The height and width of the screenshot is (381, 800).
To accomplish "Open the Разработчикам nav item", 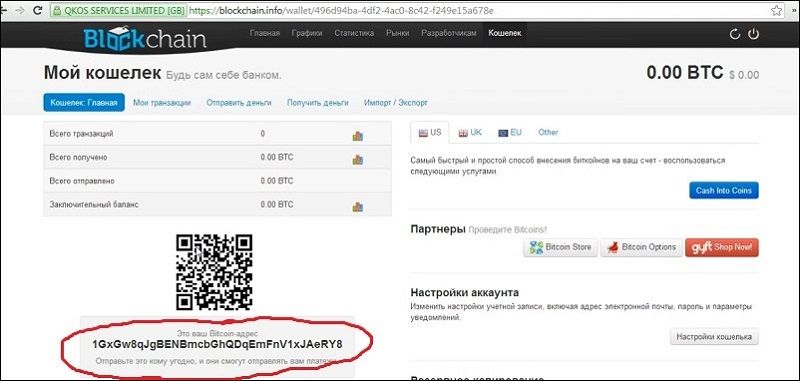I will click(448, 33).
